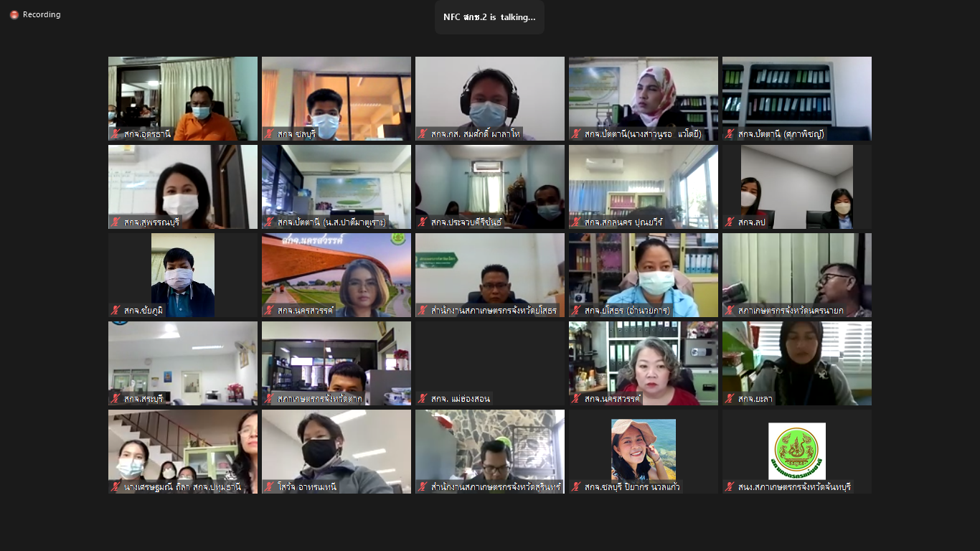Click the Recording label text
This screenshot has height=551, width=980.
[42, 14]
